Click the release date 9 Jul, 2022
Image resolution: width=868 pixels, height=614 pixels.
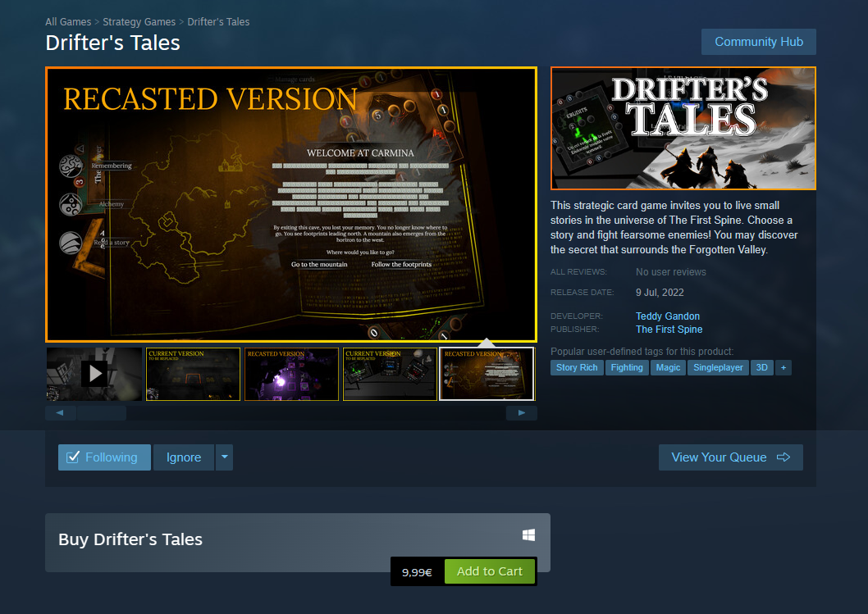coord(660,293)
